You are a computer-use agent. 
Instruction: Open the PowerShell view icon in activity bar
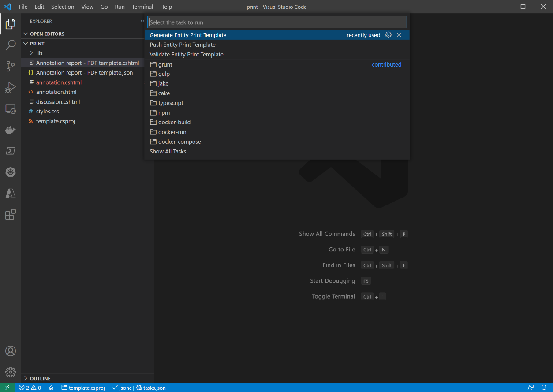(x=11, y=151)
